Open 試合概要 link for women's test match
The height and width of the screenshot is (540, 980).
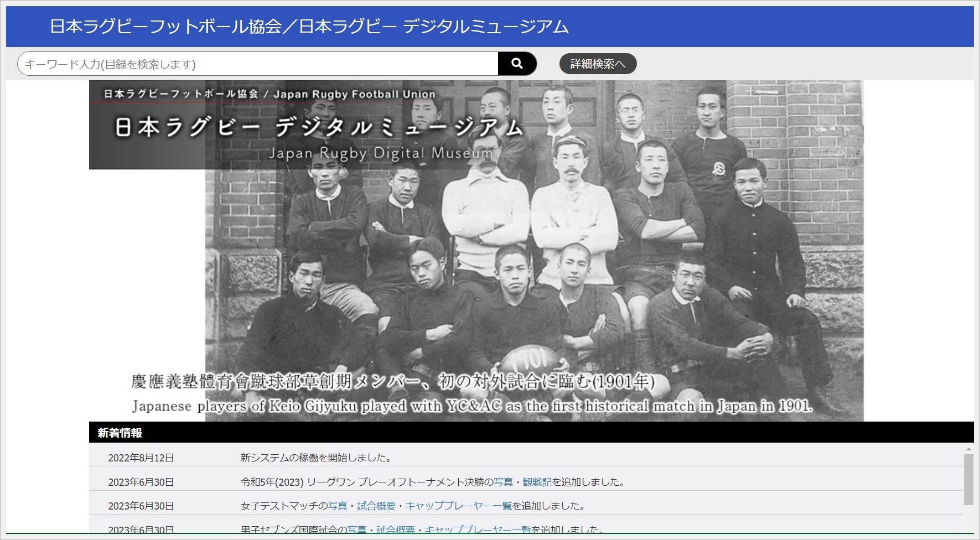tap(376, 506)
